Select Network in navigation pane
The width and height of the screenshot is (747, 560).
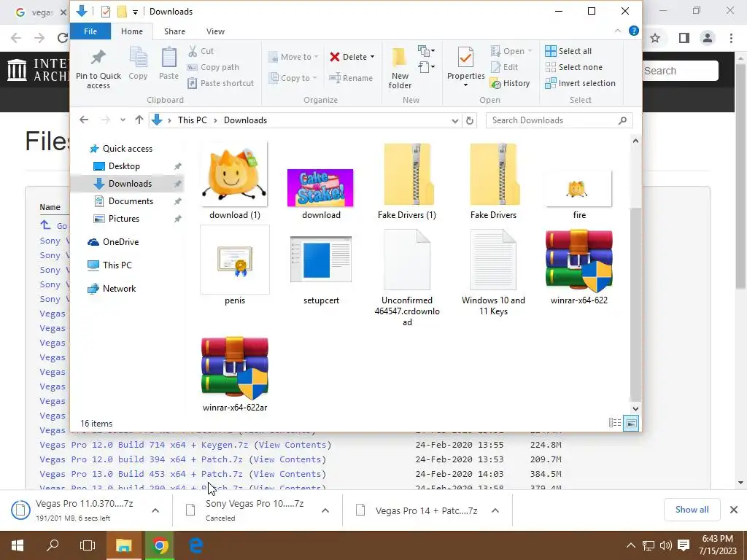click(x=119, y=289)
